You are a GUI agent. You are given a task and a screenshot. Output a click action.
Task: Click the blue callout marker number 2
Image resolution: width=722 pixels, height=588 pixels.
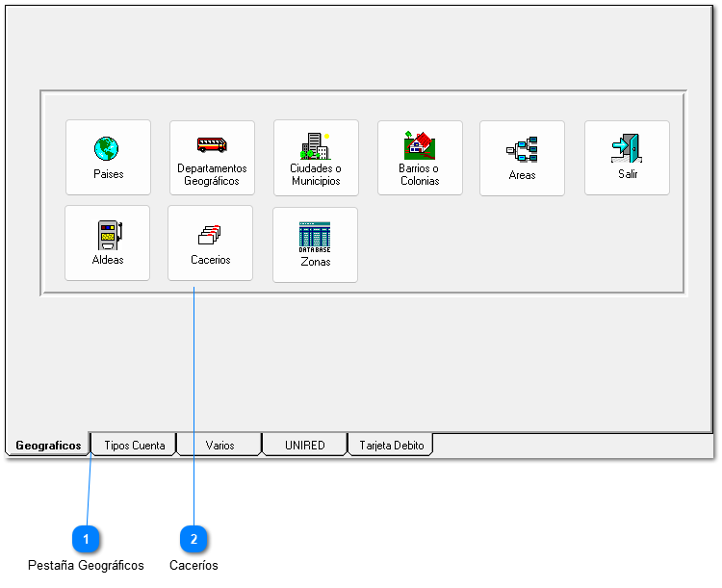(193, 539)
